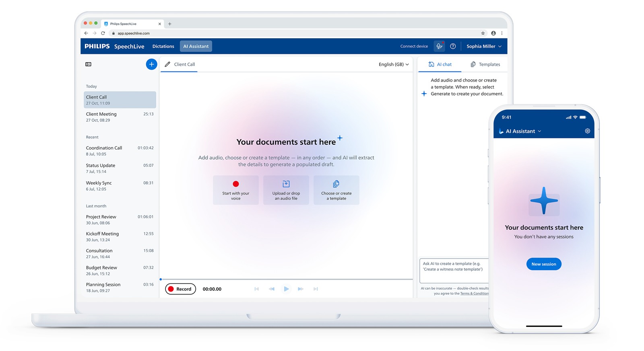The width and height of the screenshot is (644, 351).
Task: Select Planning Session entry
Action: [x=120, y=287]
